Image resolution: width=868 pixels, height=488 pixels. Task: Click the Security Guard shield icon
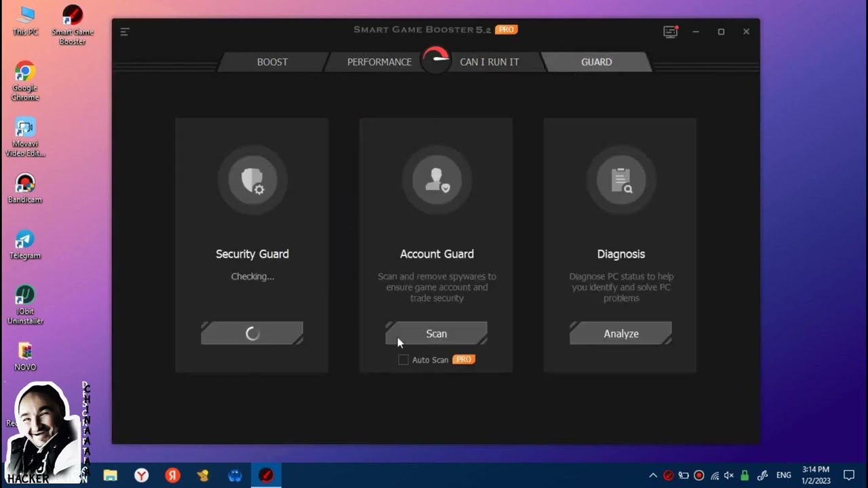coord(252,180)
